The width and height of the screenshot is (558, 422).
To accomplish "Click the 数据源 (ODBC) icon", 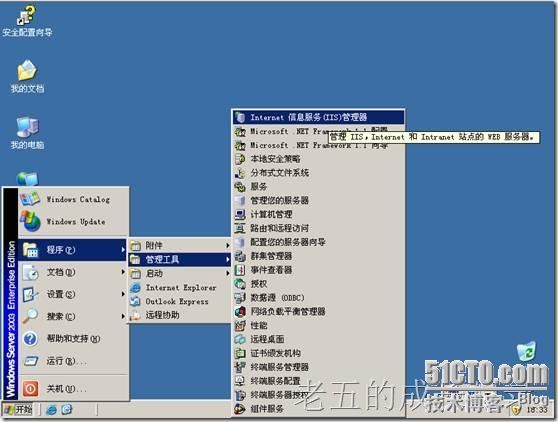I will (240, 297).
